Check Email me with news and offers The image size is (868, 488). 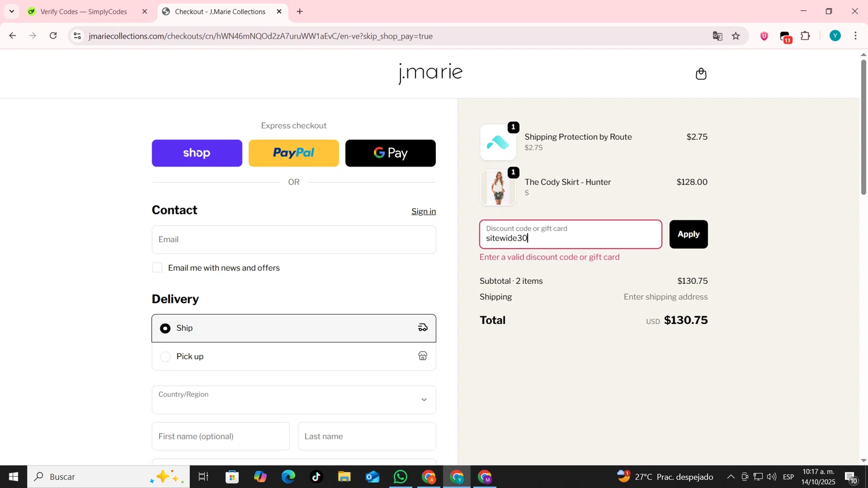pyautogui.click(x=157, y=268)
